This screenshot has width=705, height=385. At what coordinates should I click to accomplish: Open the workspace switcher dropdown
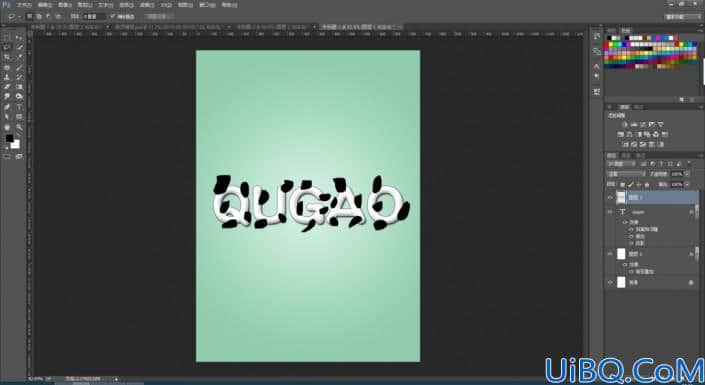pos(683,17)
